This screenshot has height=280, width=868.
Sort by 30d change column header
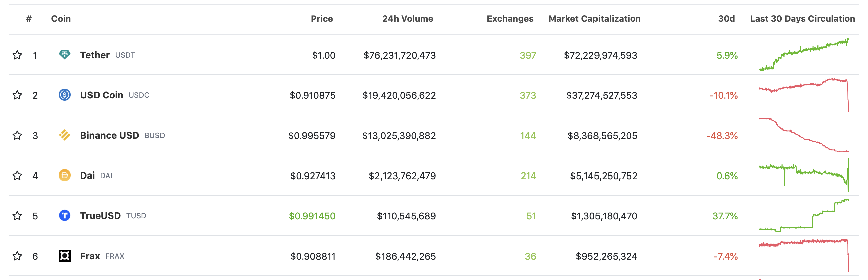[726, 18]
